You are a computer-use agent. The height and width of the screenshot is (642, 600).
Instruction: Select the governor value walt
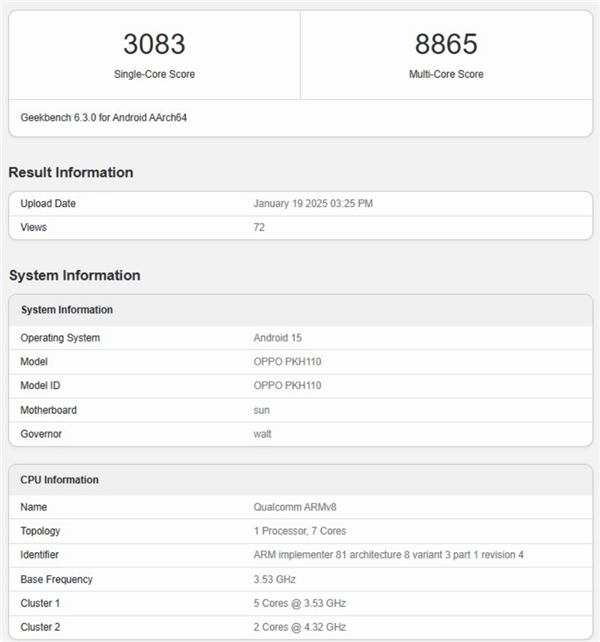[263, 434]
